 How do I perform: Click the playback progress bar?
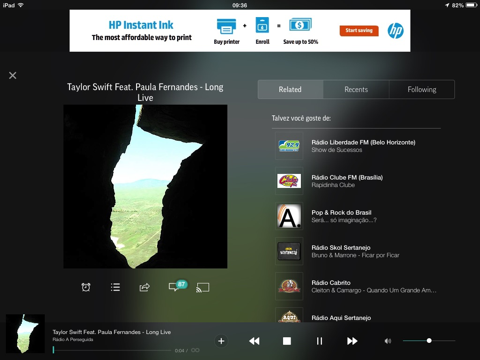pyautogui.click(x=112, y=350)
